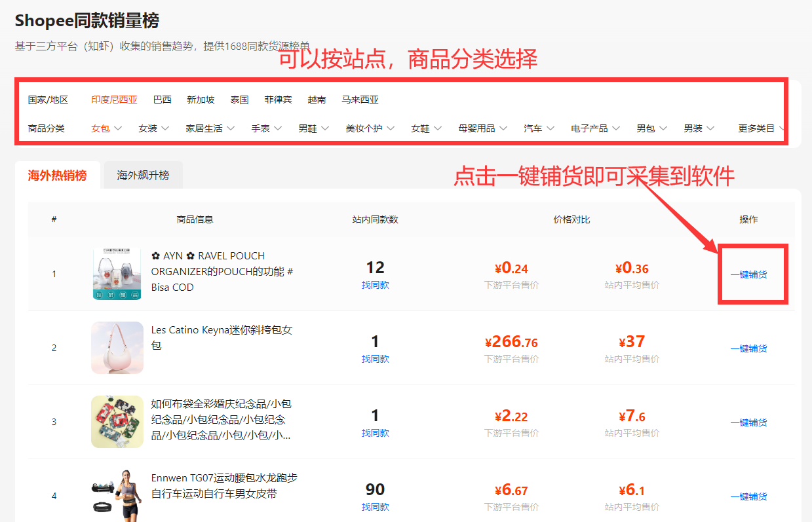Open the Ennwen TG07运动腰包 product title
The height and width of the screenshot is (522, 812).
point(224,485)
